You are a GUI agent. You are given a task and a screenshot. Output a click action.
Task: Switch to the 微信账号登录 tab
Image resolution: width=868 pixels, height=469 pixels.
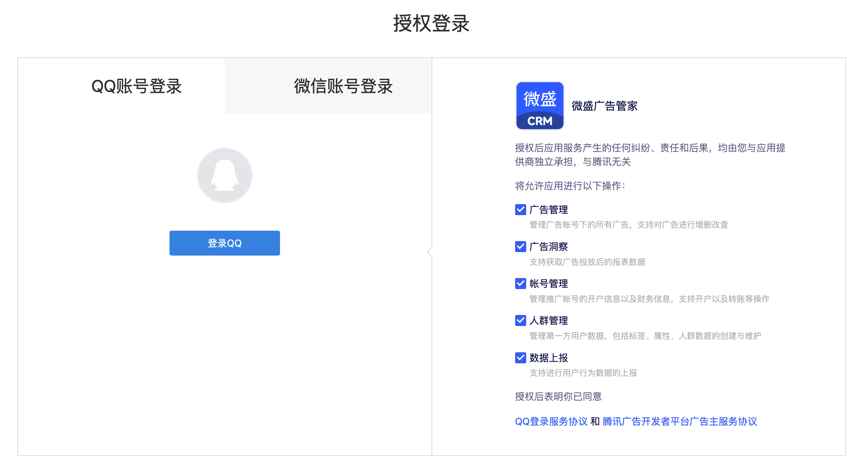coord(328,86)
